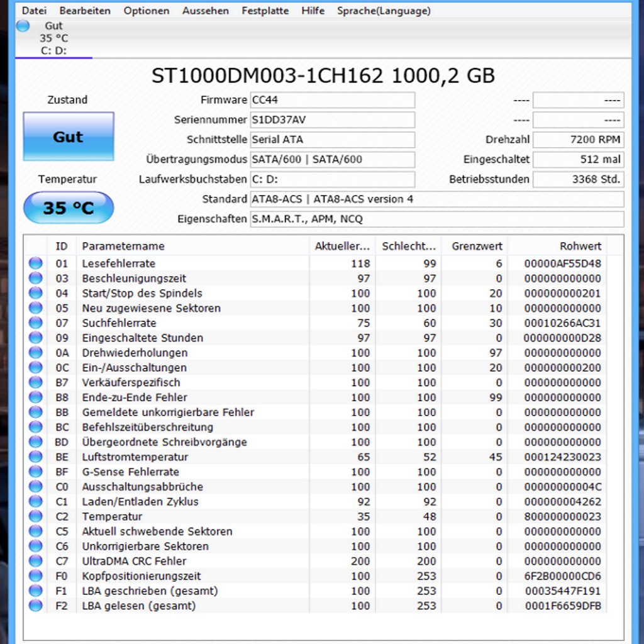
Task: Open the Sprache(Language) menu
Action: click(384, 11)
